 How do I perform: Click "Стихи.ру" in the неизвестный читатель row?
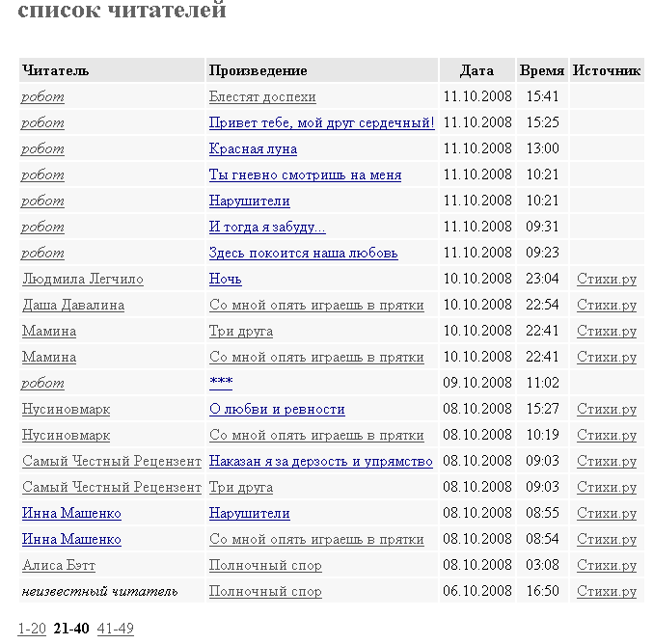click(x=607, y=591)
